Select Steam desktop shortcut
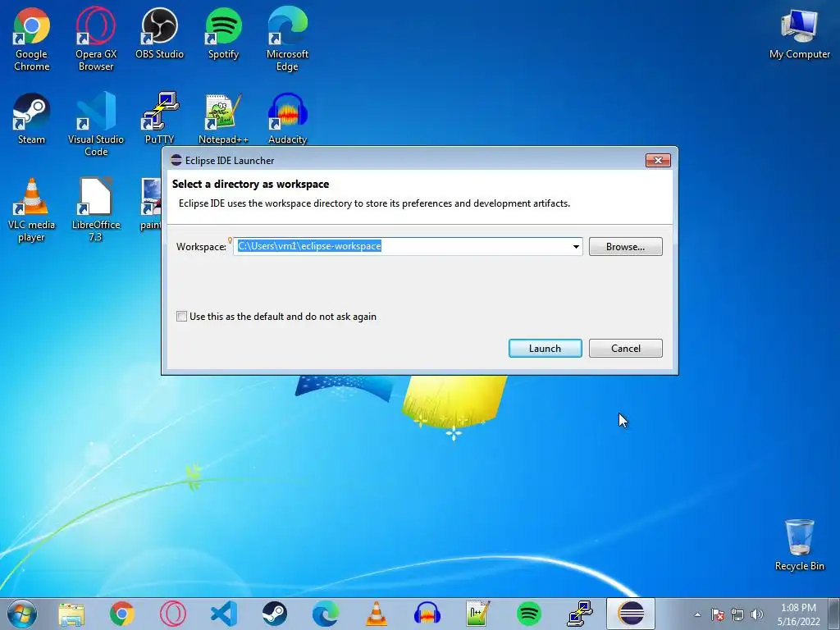Screen dimensions: 840x630 click(x=32, y=118)
